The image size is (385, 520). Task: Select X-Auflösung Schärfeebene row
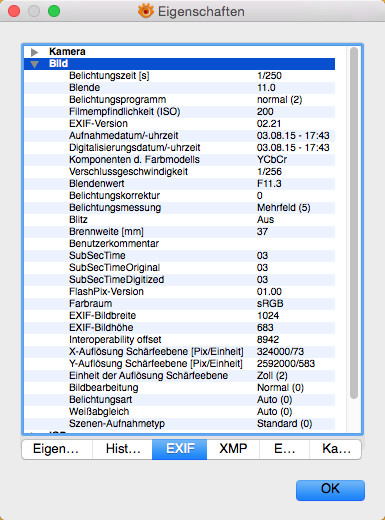click(x=179, y=352)
